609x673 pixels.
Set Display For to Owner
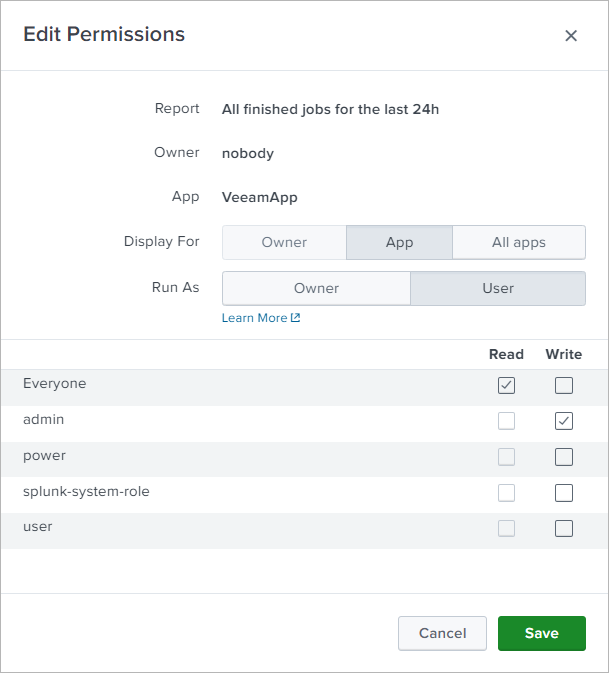click(284, 242)
